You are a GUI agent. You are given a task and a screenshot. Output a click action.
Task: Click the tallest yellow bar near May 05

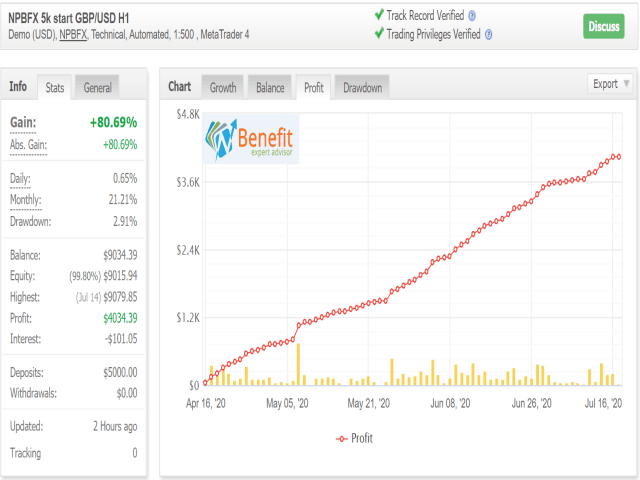[x=298, y=364]
